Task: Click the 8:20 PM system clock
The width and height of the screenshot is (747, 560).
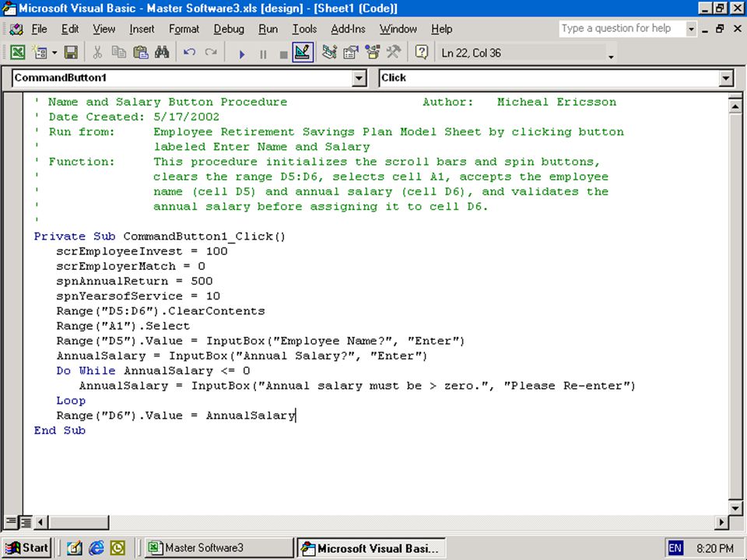Action: click(x=714, y=548)
